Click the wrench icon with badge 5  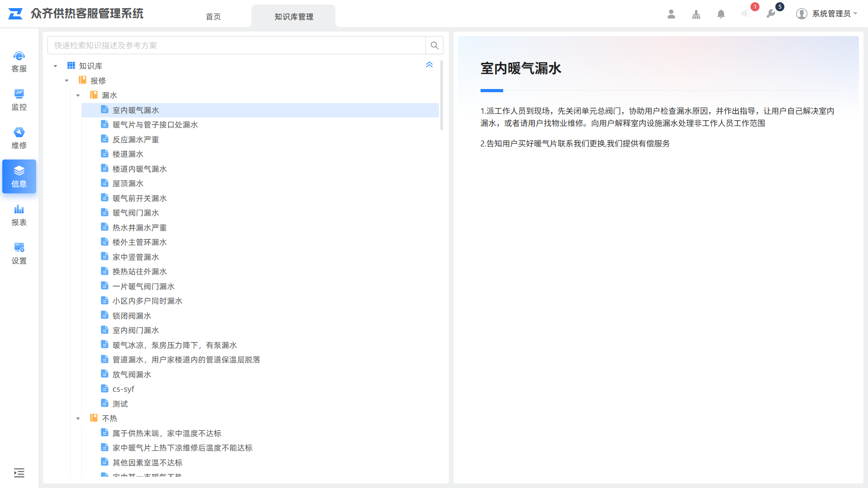[x=771, y=14]
